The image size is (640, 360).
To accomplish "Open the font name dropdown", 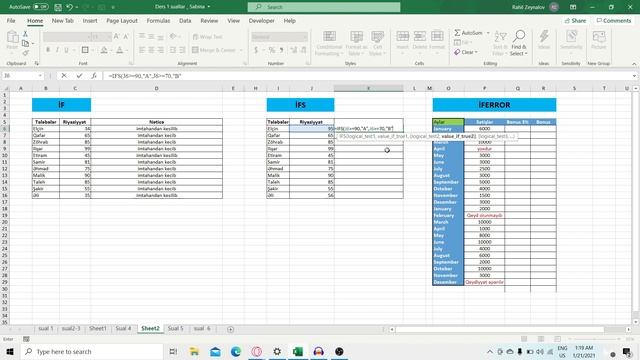I will click(x=89, y=37).
